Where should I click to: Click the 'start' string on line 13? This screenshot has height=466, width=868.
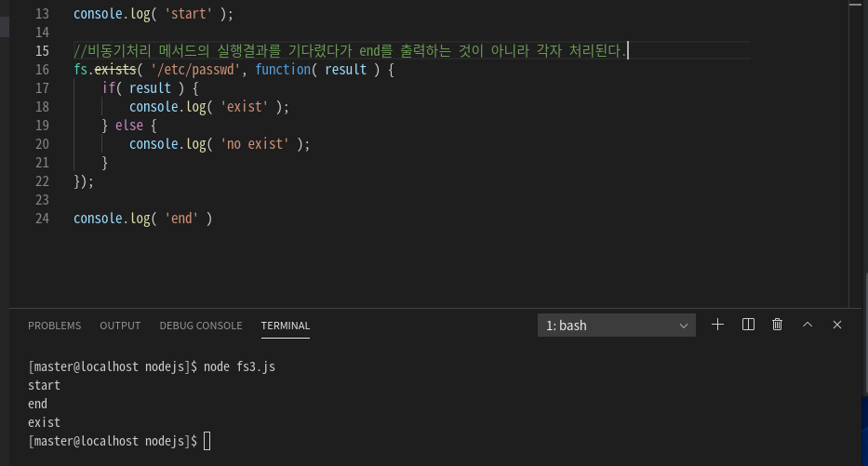pyautogui.click(x=188, y=14)
